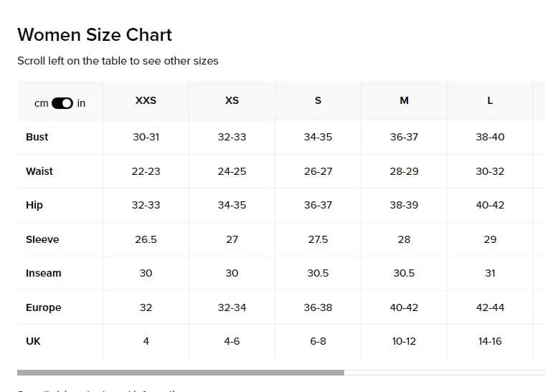Select the XXS column header
Viewport: 545px width, 392px height.
point(146,100)
